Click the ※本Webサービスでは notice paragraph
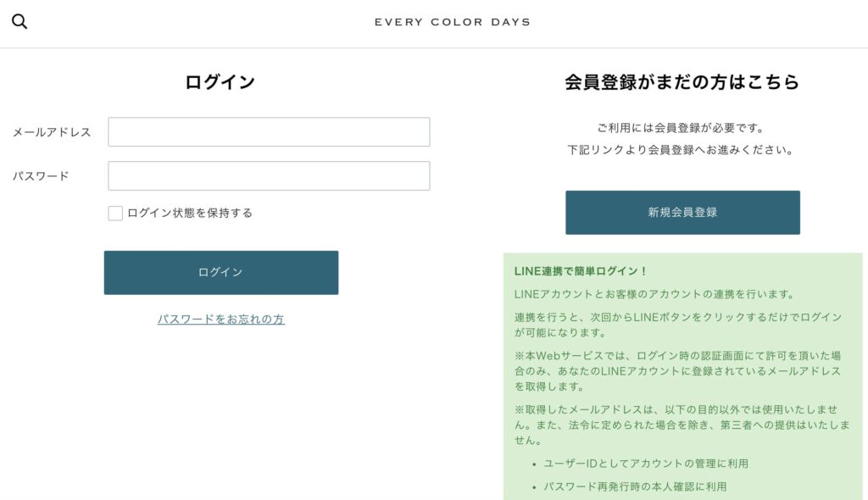This screenshot has width=868, height=500. (x=677, y=371)
